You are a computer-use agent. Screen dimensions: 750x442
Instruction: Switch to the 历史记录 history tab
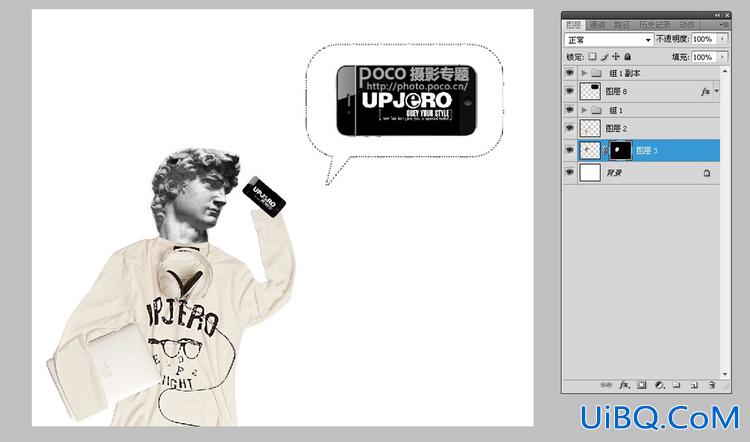(655, 24)
